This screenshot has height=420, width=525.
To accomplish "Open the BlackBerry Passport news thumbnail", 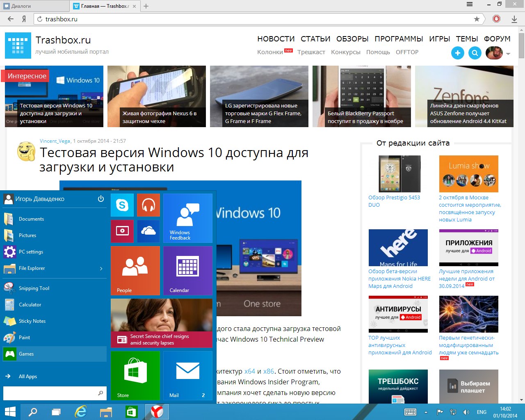I will click(x=362, y=96).
